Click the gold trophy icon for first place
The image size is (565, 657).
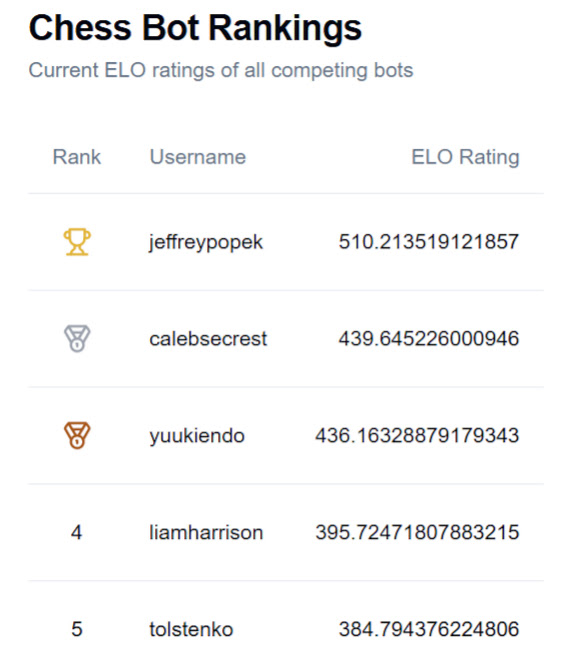coord(77,242)
